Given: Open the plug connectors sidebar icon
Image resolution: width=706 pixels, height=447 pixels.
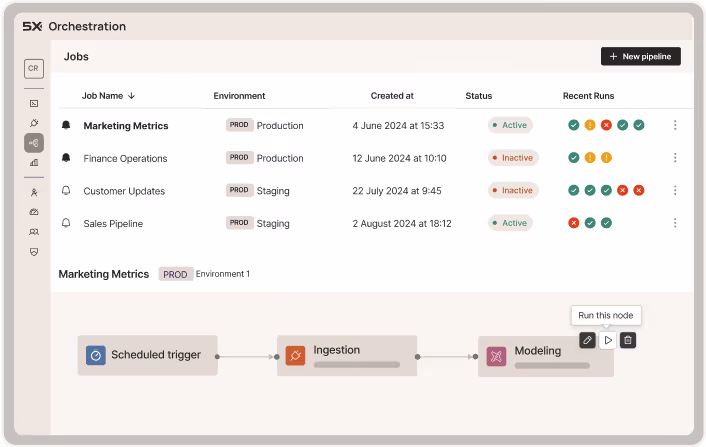Looking at the screenshot, I should click(x=34, y=123).
